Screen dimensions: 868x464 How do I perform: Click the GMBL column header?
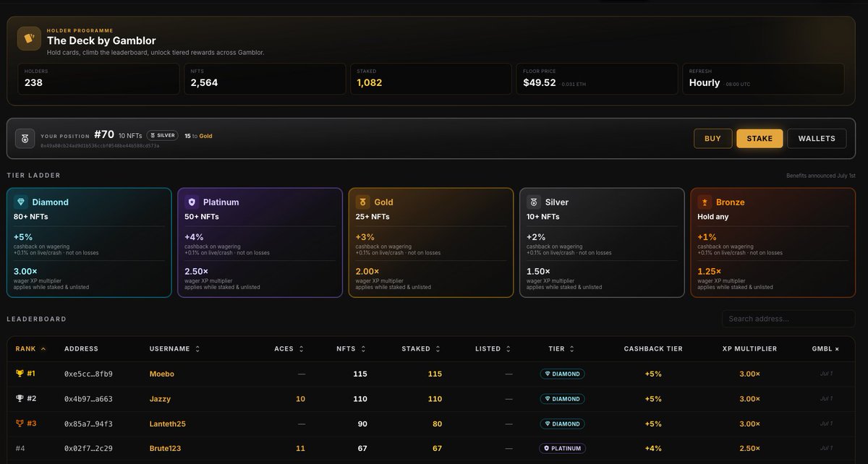tap(825, 348)
